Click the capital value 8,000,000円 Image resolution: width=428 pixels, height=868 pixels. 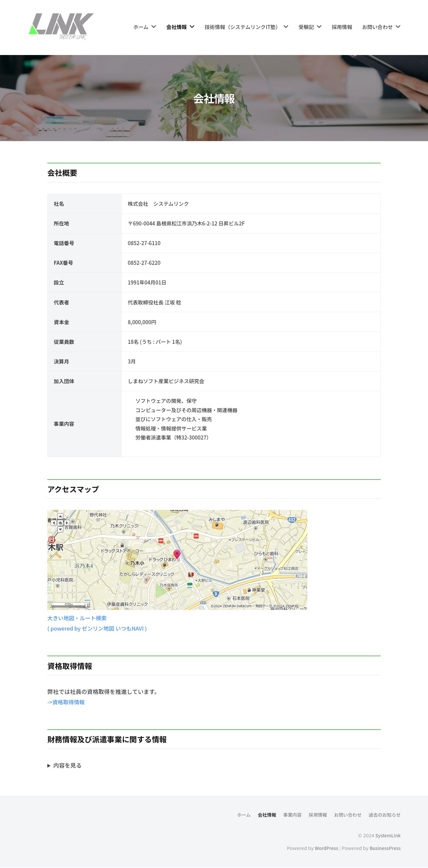pos(142,322)
